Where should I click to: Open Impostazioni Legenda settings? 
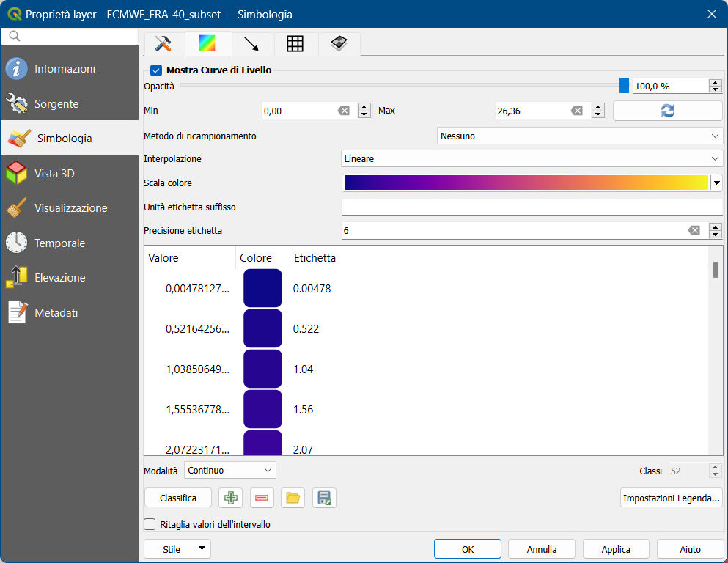pyautogui.click(x=672, y=498)
